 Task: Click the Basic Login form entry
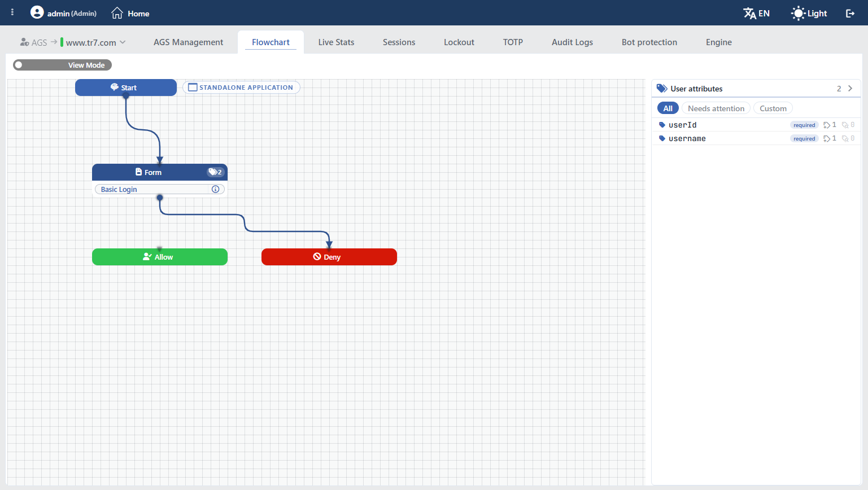160,189
